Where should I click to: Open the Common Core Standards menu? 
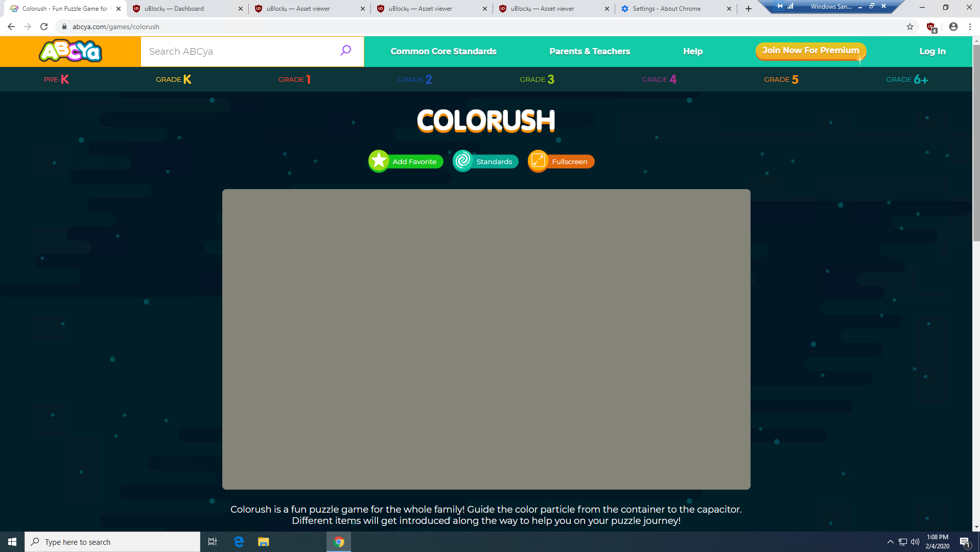coord(444,51)
